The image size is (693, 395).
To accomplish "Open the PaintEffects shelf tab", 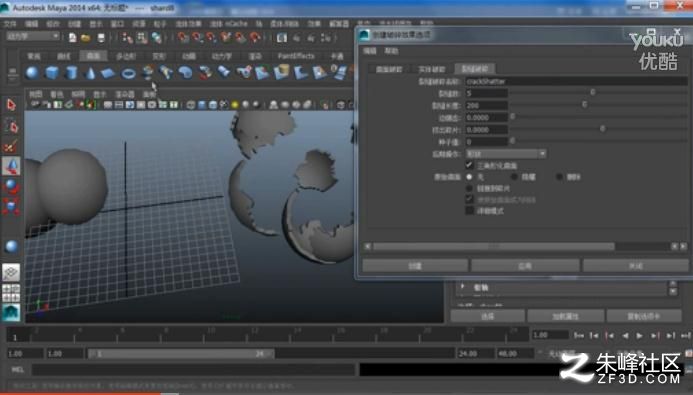I will (x=296, y=56).
